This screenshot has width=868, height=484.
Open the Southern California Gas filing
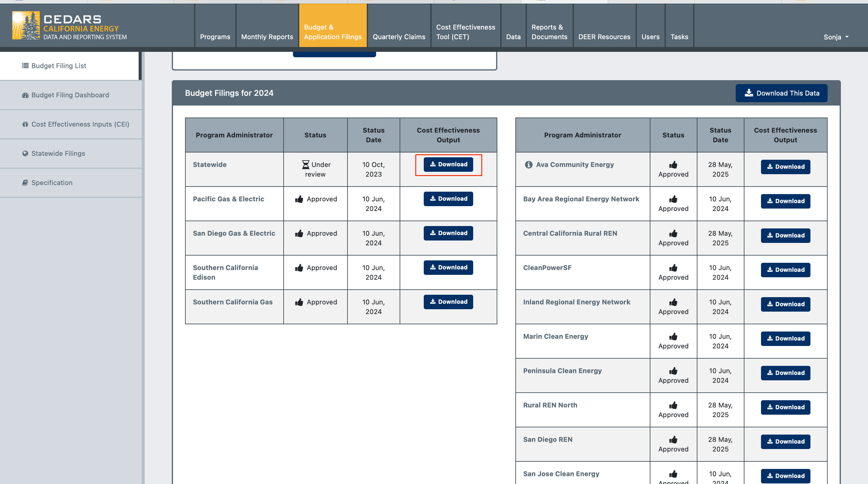(x=232, y=302)
